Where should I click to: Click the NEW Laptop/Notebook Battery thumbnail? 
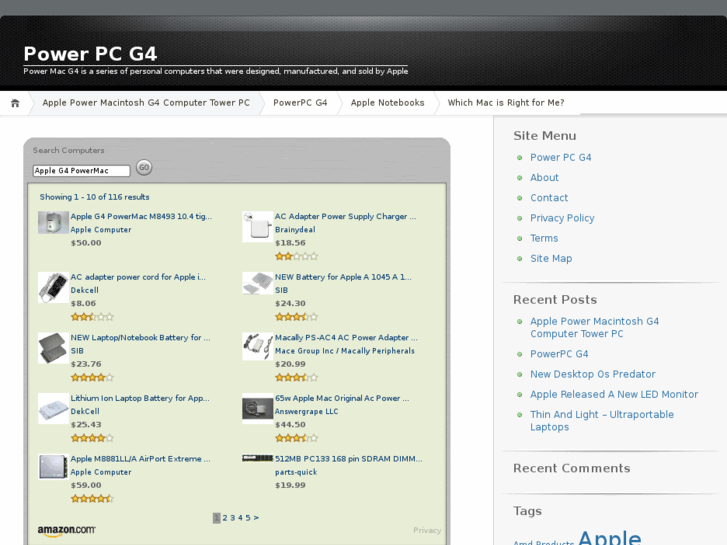click(53, 348)
